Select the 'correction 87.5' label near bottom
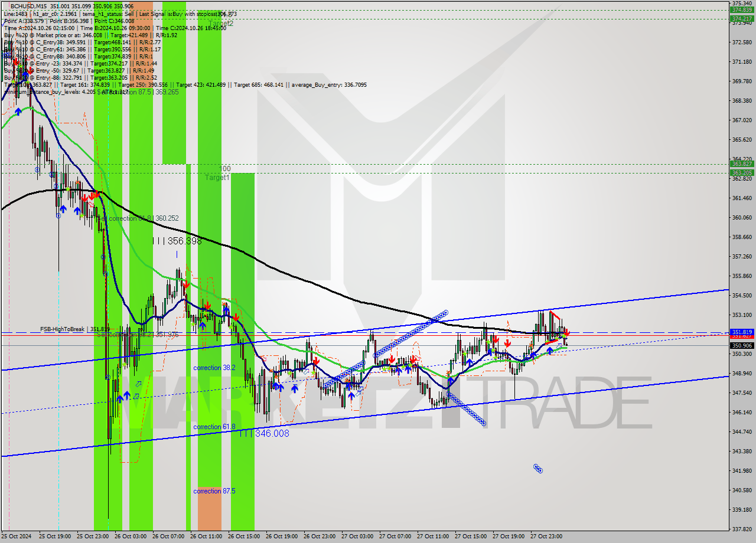 point(214,491)
